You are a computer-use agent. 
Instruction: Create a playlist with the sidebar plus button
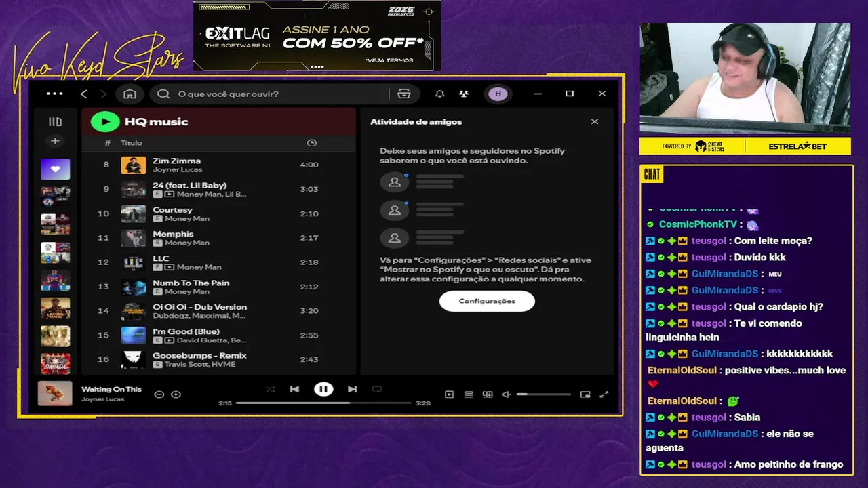tap(55, 141)
